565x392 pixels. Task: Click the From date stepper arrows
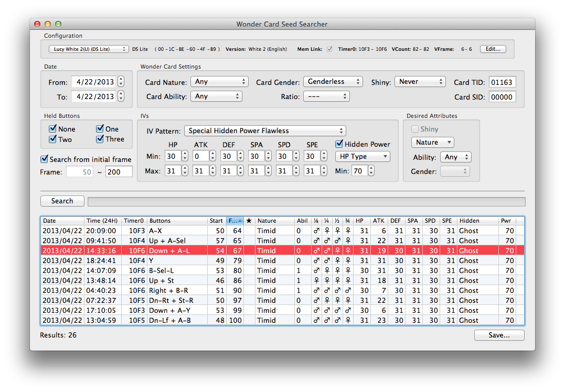click(121, 82)
